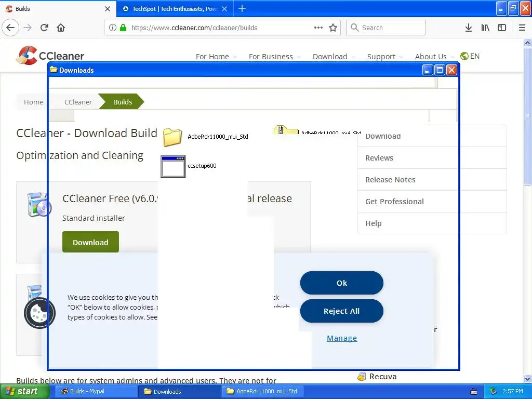
Task: Expand the For Business menu
Action: (274, 57)
